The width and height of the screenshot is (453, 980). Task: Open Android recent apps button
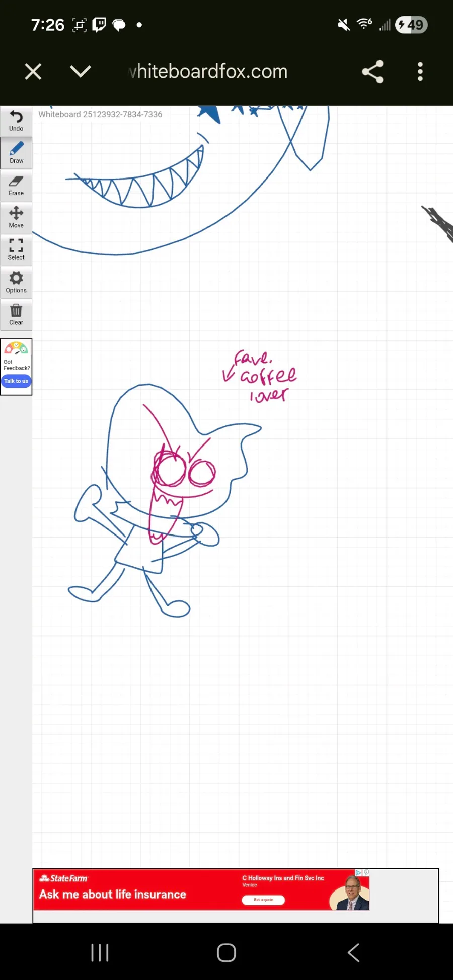[x=100, y=952]
